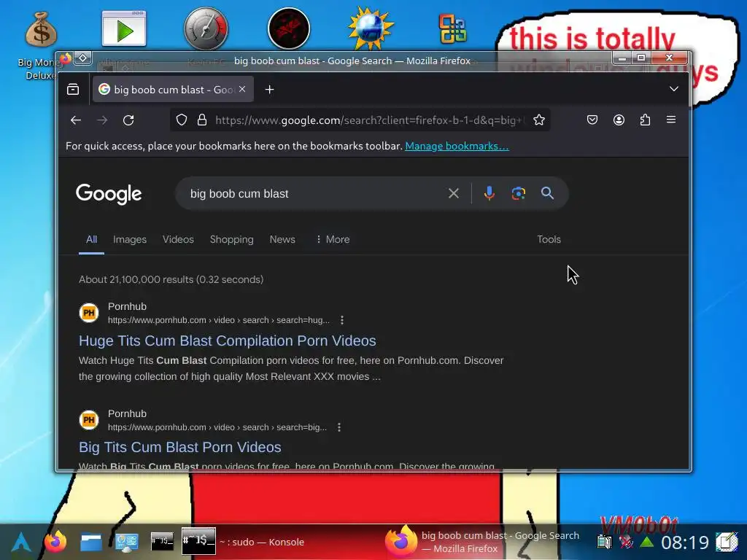
Task: Click the results count text
Action: [x=171, y=279]
